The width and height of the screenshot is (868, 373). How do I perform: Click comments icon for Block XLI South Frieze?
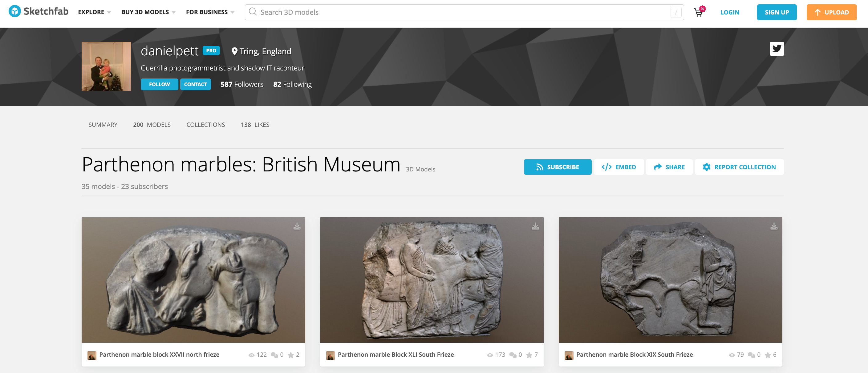[x=513, y=355]
